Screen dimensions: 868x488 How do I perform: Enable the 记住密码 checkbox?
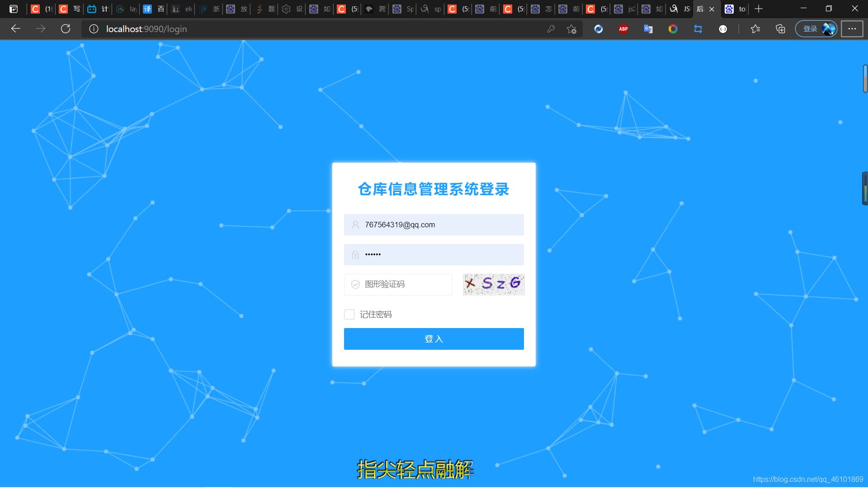point(349,314)
